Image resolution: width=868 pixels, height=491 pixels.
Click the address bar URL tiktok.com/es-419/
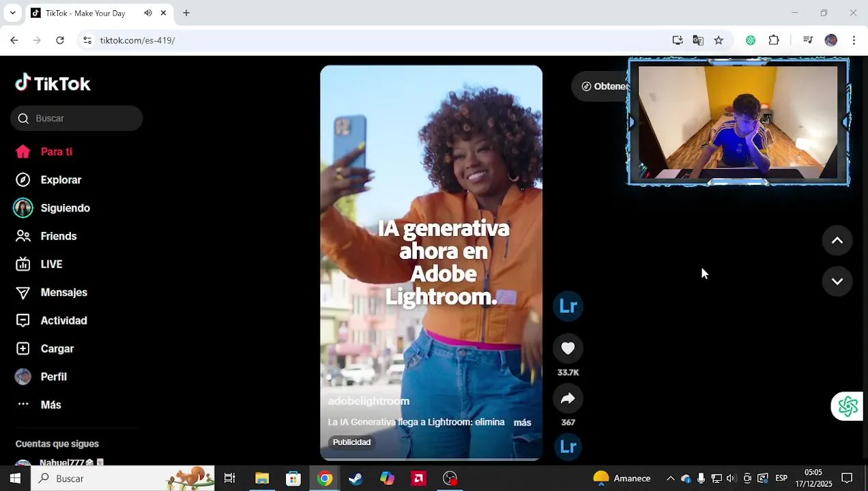click(x=137, y=40)
